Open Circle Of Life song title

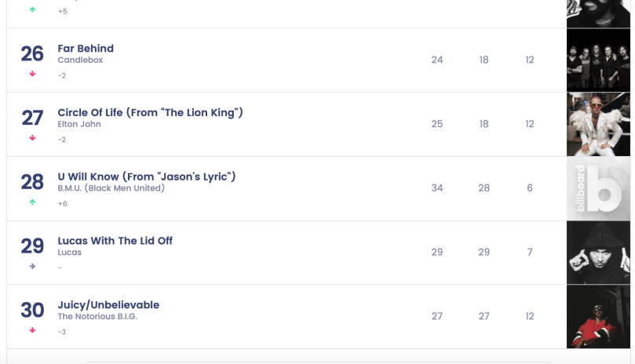[150, 112]
